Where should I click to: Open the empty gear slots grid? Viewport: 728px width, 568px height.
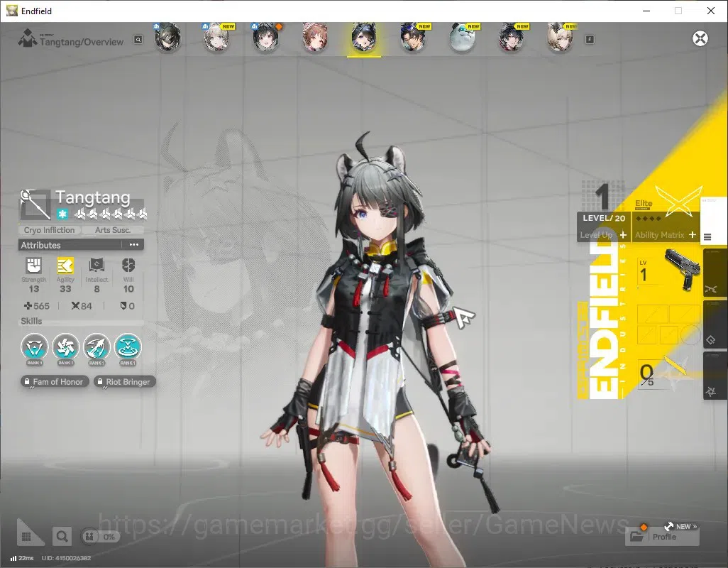click(x=668, y=324)
